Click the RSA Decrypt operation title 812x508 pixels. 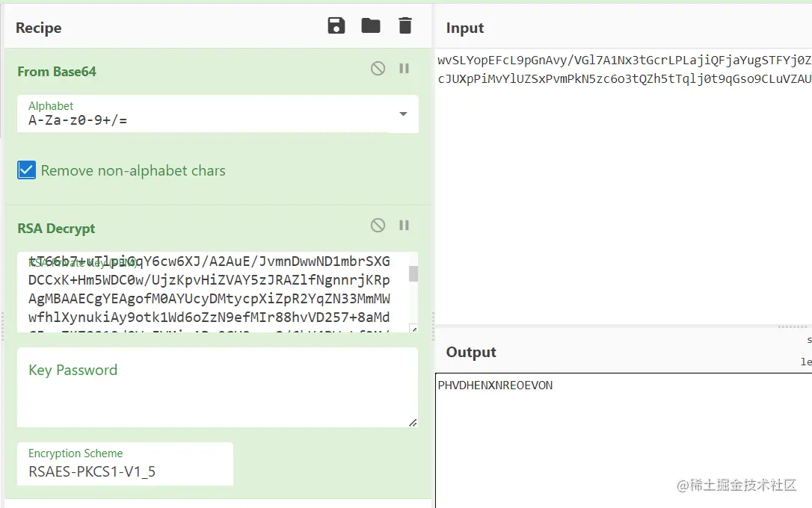(x=56, y=228)
